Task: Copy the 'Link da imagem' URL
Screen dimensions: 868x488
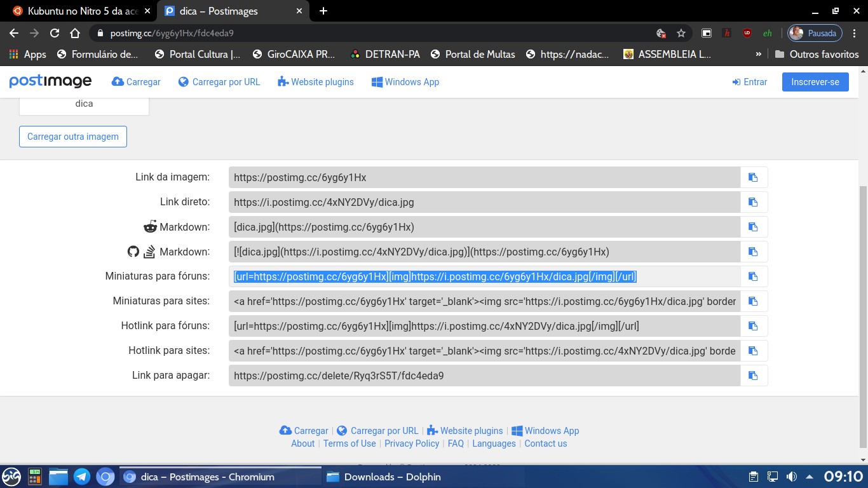Action: pos(754,177)
